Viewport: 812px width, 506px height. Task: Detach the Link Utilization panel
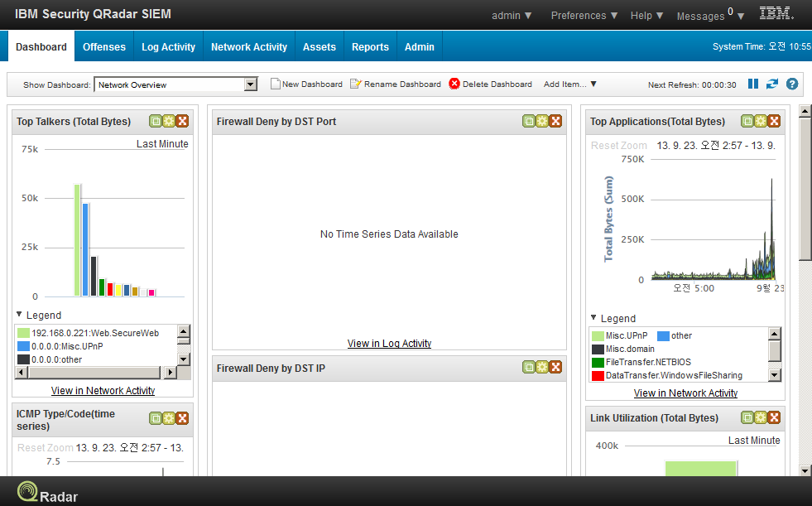[747, 417]
